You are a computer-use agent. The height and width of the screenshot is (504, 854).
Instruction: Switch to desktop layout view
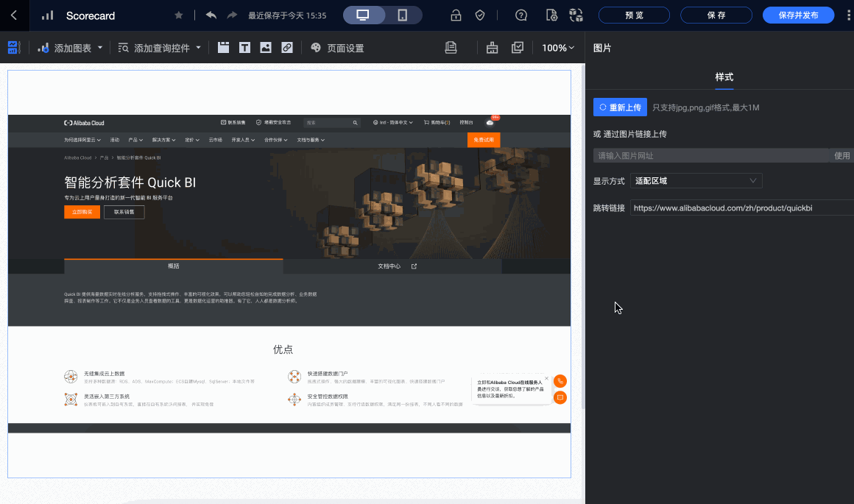(363, 15)
